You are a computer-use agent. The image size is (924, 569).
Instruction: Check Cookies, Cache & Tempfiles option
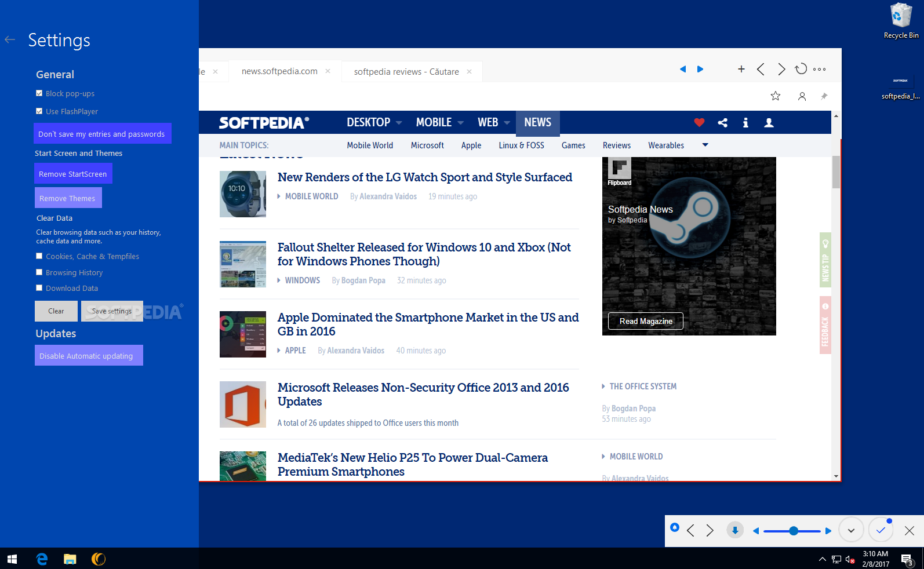coord(39,256)
